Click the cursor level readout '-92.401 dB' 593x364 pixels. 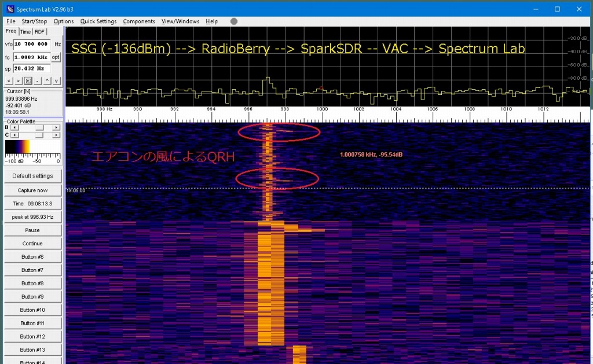pos(18,105)
